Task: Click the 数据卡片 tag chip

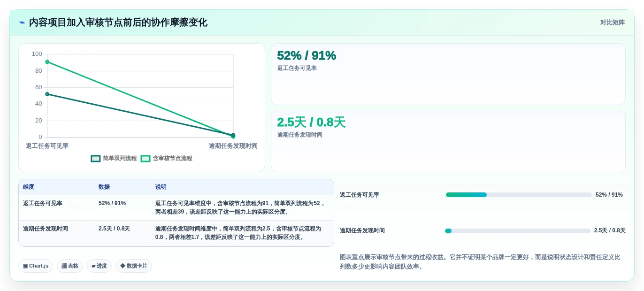Action: (134, 266)
